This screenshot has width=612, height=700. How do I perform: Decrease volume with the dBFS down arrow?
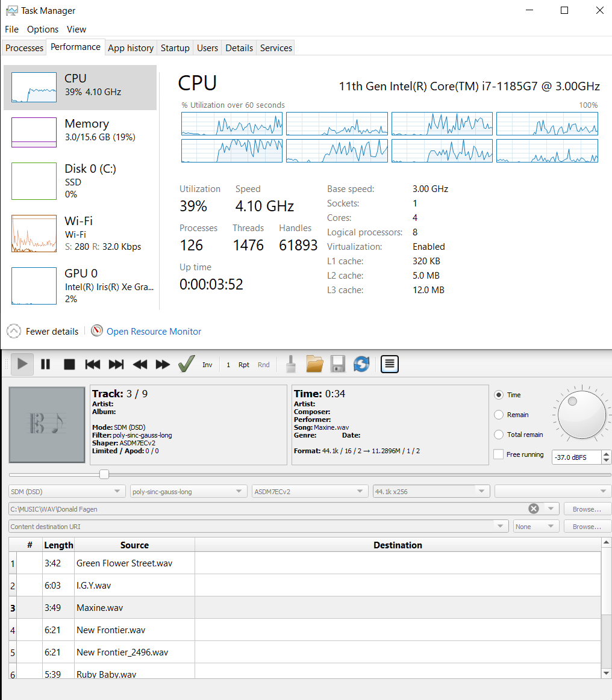click(606, 460)
